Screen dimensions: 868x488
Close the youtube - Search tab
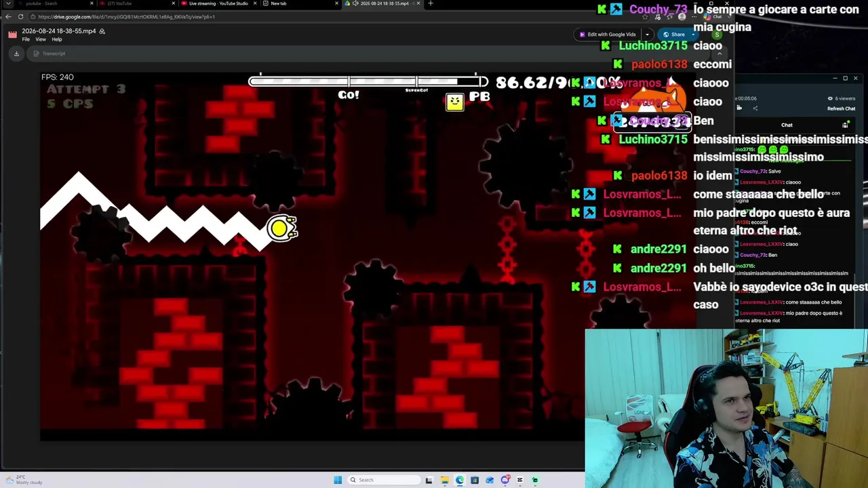(92, 3)
